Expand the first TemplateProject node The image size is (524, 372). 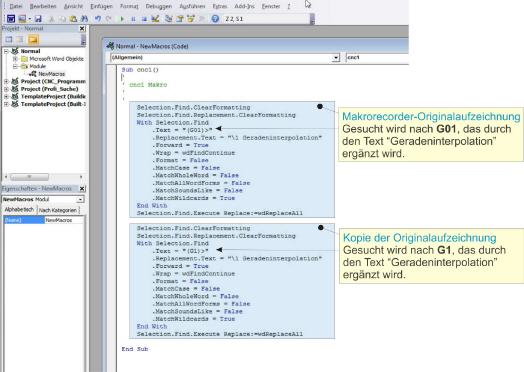tap(6, 97)
